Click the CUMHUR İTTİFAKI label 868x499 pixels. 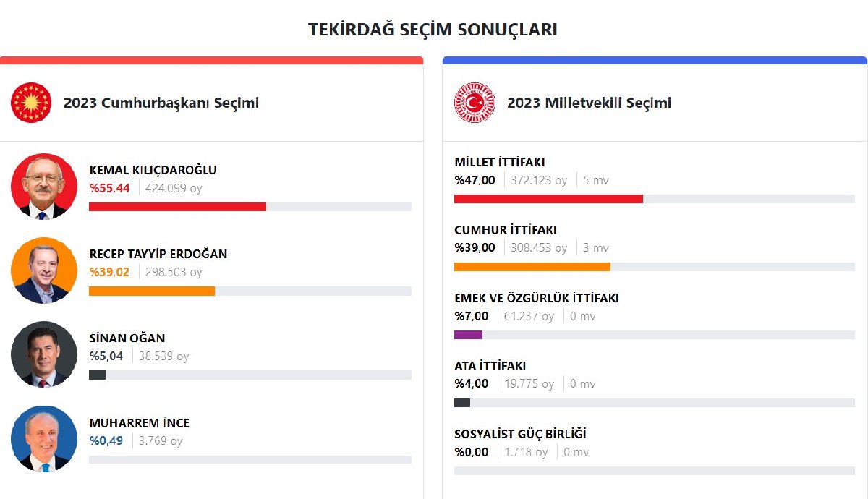[505, 230]
